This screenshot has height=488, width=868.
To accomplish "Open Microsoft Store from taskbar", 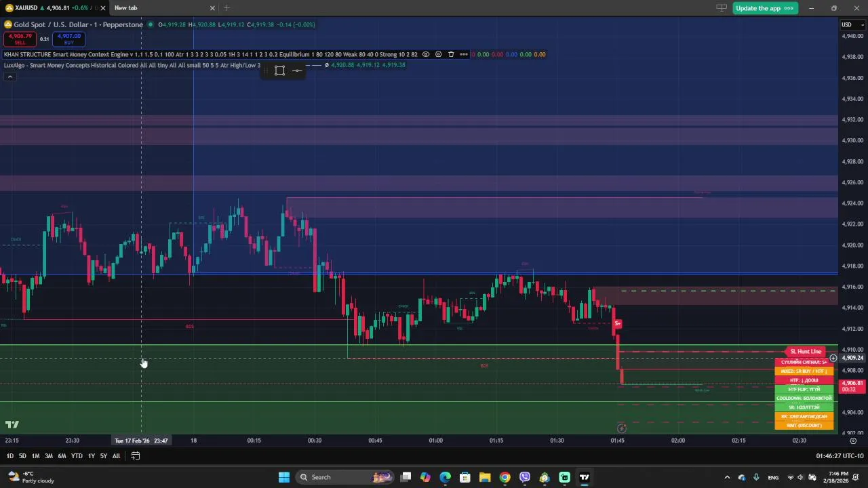I will tap(465, 477).
